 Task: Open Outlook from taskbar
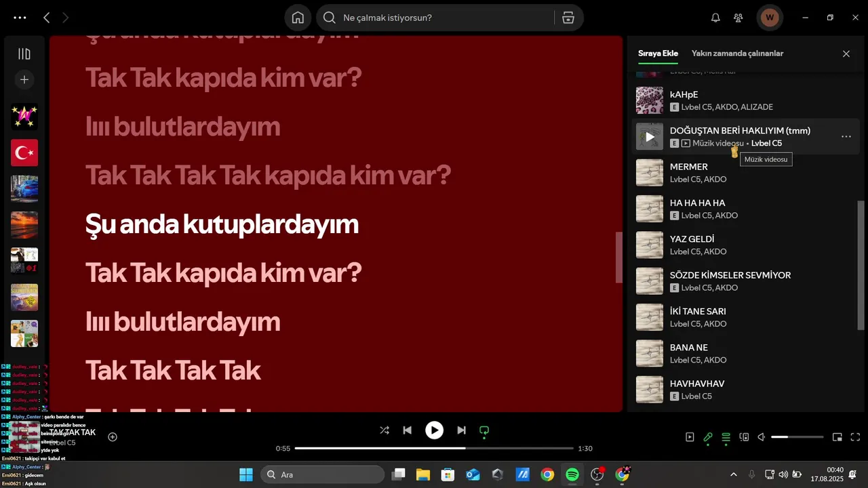coord(473,474)
